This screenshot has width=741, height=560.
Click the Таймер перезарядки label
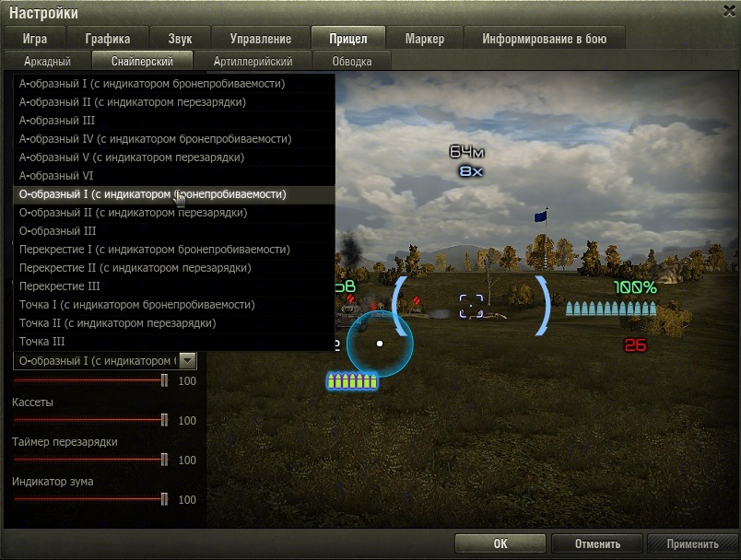click(65, 442)
